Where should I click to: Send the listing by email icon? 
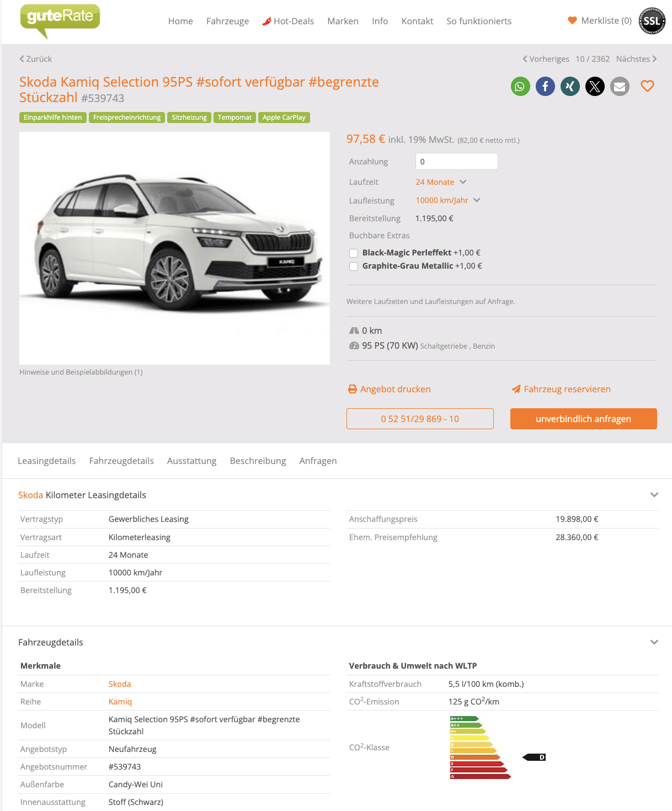pyautogui.click(x=620, y=87)
